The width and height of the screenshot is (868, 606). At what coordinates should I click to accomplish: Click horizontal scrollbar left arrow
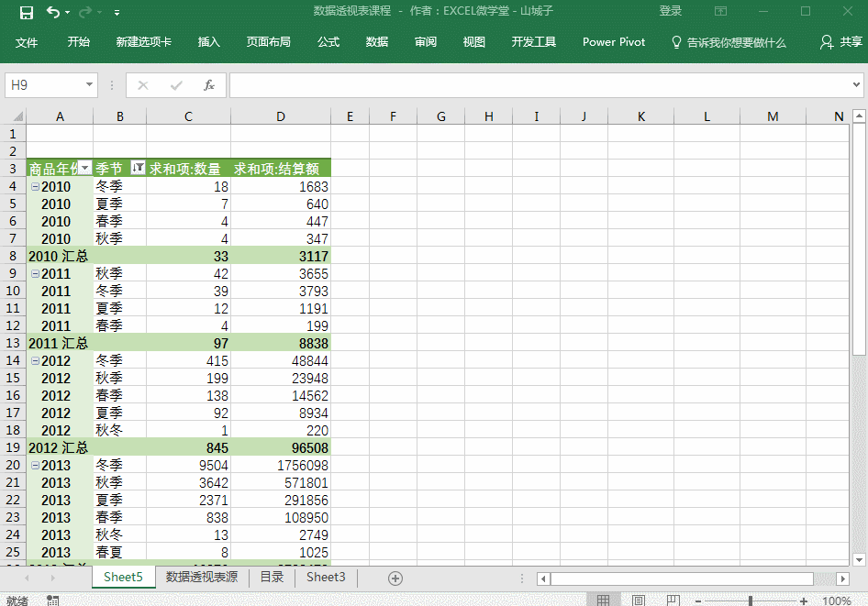(543, 578)
